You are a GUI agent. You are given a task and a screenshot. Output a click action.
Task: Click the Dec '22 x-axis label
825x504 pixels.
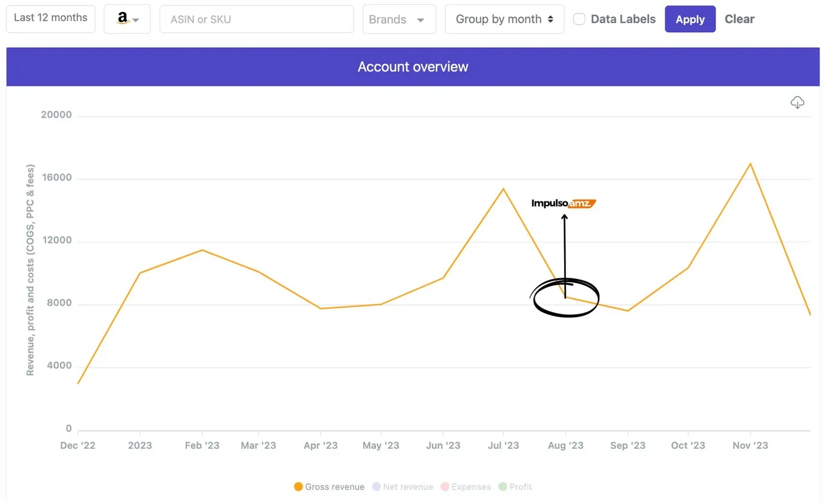click(78, 445)
